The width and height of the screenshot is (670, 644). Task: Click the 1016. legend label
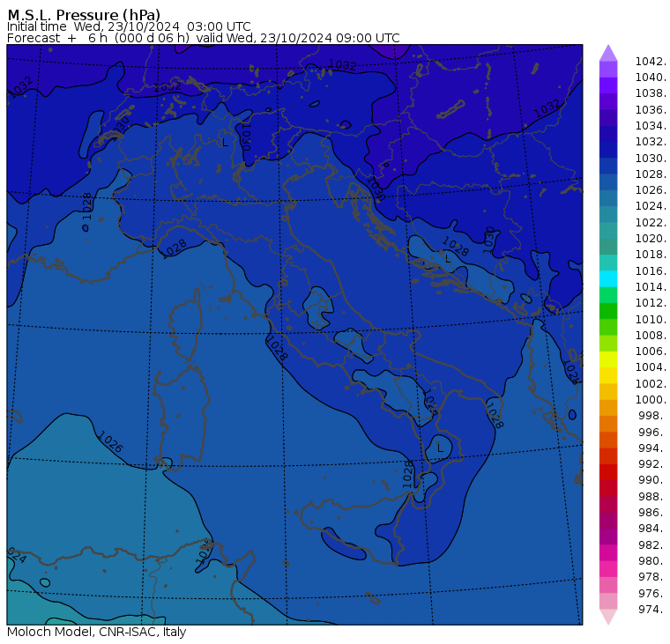(x=651, y=270)
